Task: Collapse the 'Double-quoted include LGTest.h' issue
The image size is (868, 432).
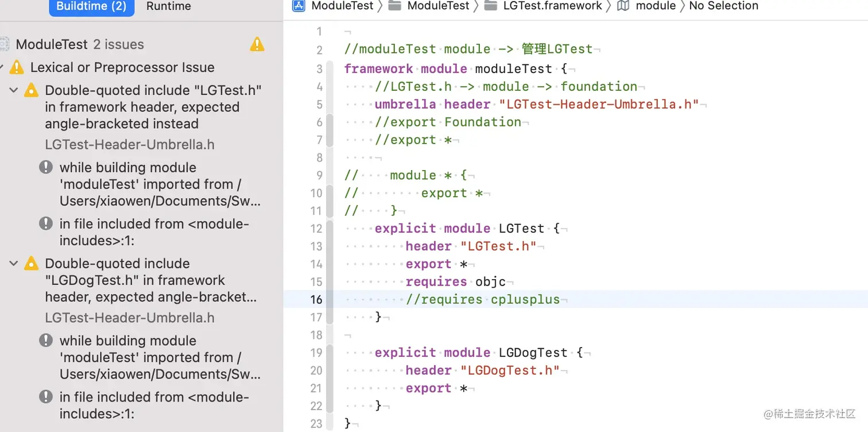Action: (x=14, y=90)
